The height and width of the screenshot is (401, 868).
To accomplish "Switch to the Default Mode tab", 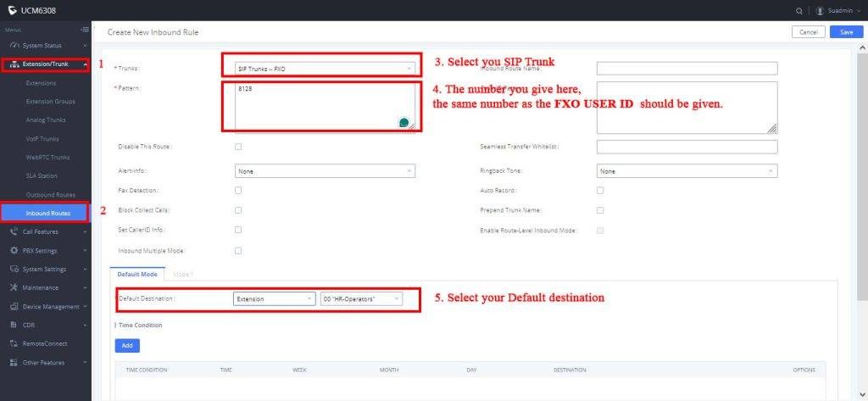I will [x=136, y=274].
